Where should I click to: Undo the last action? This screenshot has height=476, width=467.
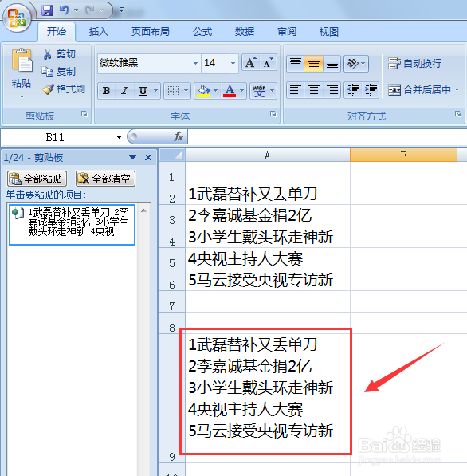pyautogui.click(x=65, y=10)
